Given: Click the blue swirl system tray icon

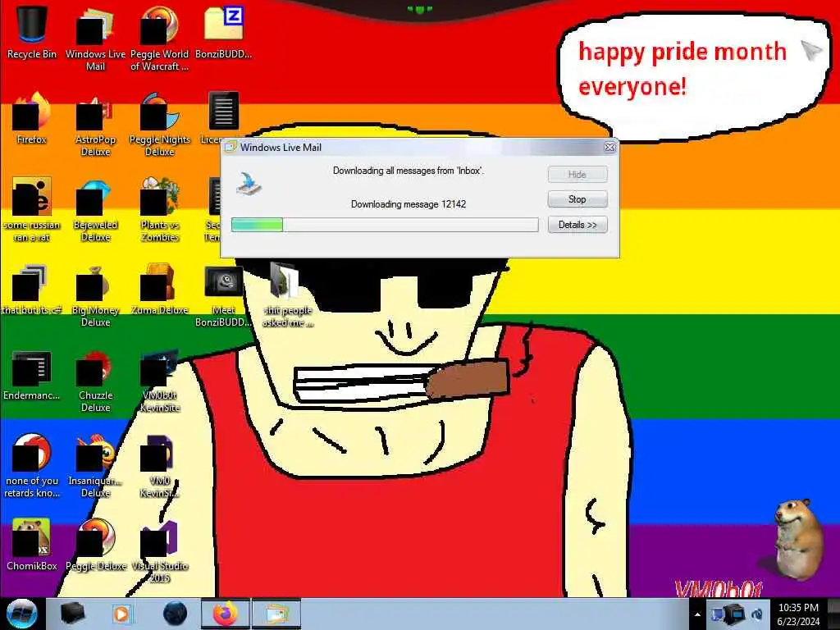Looking at the screenshot, I should (757, 614).
